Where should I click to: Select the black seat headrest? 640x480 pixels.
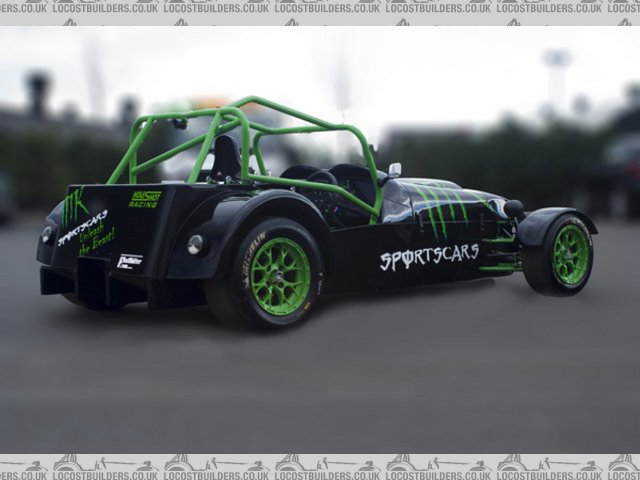[x=227, y=156]
